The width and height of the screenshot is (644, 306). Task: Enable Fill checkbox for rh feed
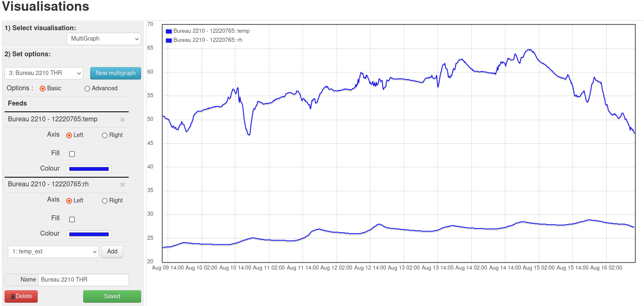[72, 219]
